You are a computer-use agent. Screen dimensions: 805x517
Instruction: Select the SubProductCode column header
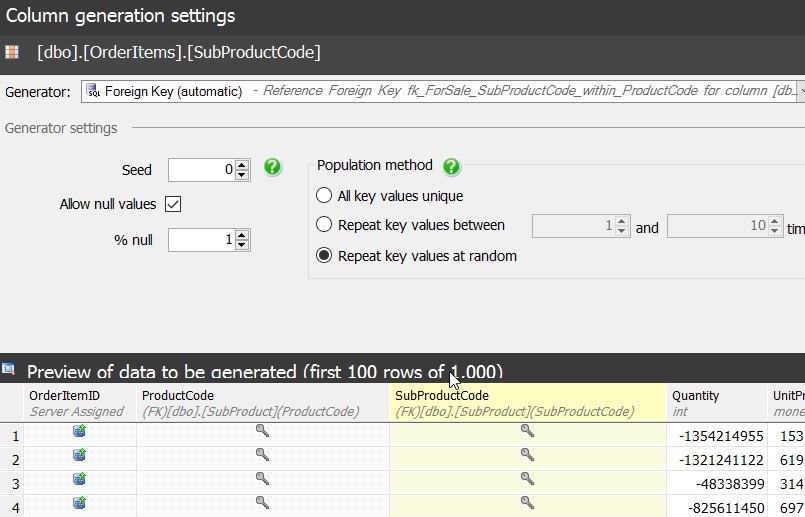528,403
